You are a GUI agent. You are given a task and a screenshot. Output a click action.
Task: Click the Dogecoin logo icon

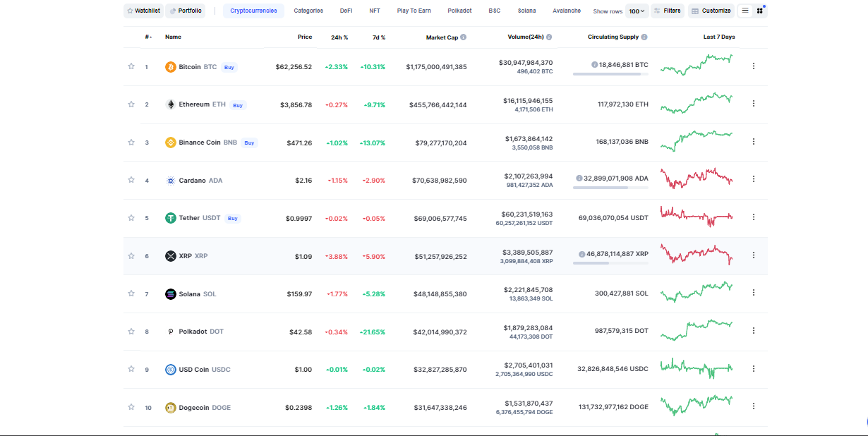171,408
